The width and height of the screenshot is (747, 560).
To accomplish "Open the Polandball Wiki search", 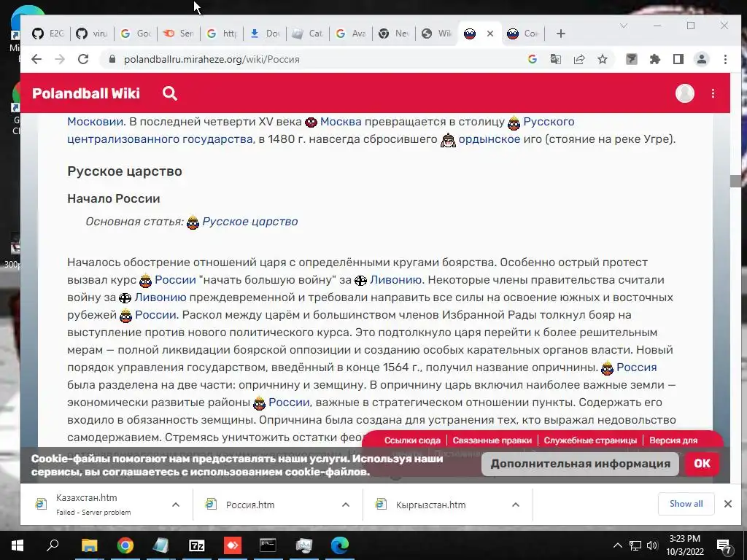I will pos(169,93).
